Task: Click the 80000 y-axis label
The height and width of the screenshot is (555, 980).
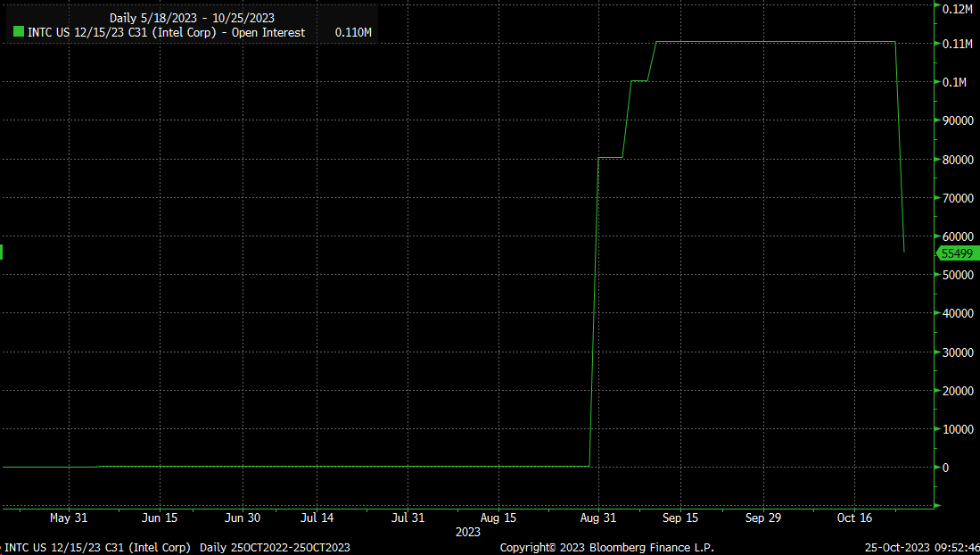Action: [x=958, y=160]
